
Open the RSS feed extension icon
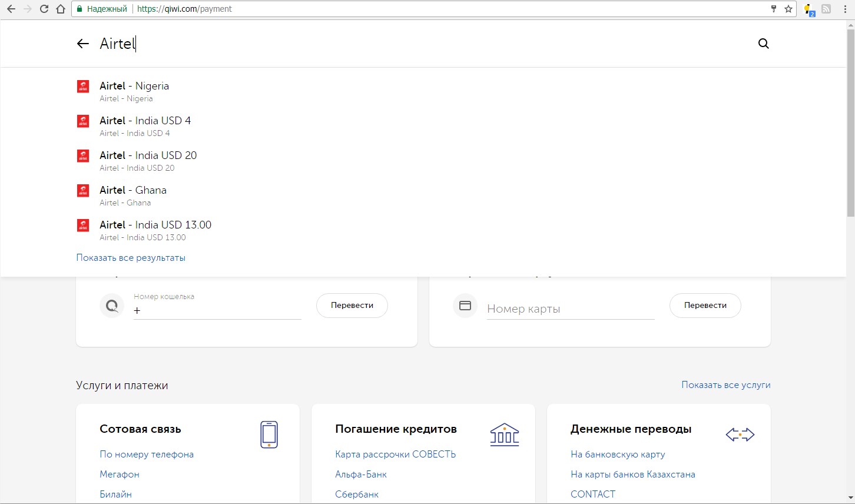826,9
